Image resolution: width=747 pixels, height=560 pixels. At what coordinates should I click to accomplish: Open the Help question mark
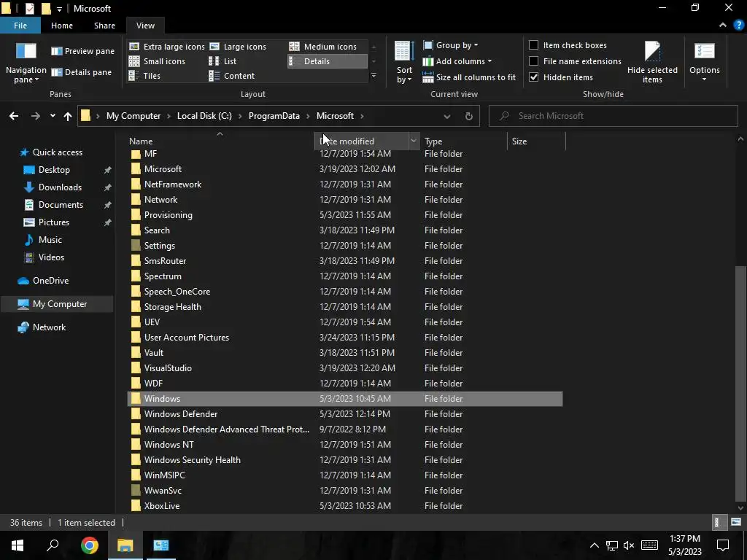click(x=738, y=26)
